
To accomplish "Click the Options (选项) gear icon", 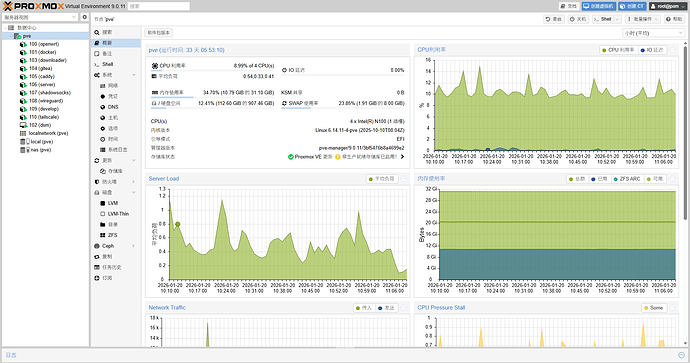I will 103,128.
